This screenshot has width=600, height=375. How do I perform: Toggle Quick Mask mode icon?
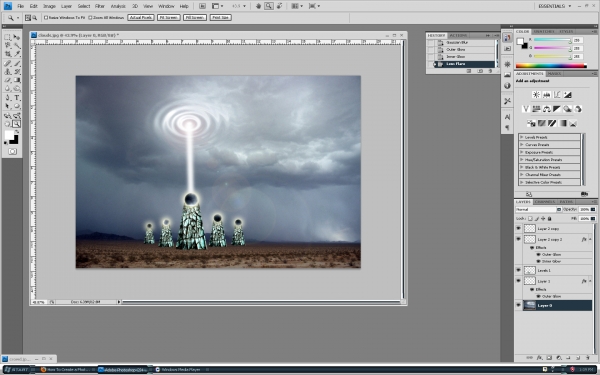point(12,152)
